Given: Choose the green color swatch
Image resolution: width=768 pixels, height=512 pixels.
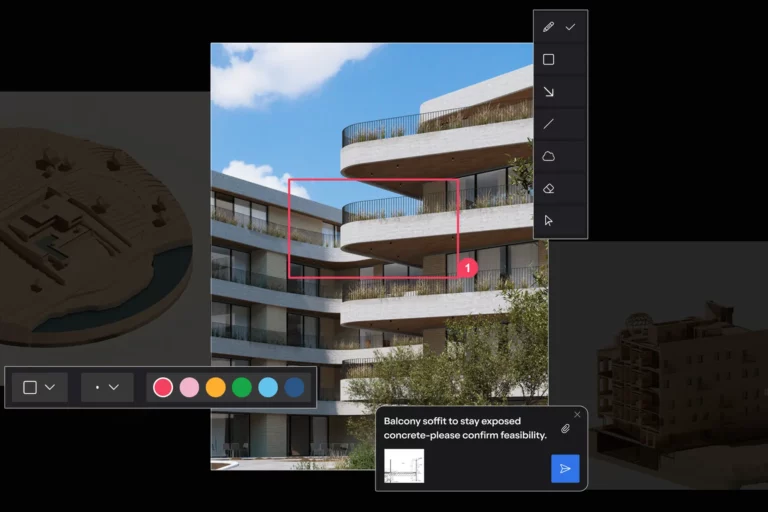Looking at the screenshot, I should pyautogui.click(x=241, y=387).
